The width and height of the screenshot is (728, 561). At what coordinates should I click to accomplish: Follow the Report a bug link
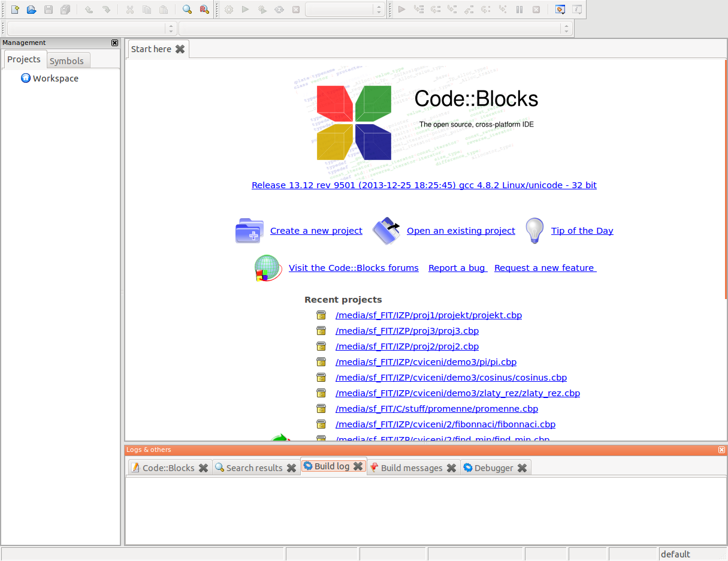(457, 267)
